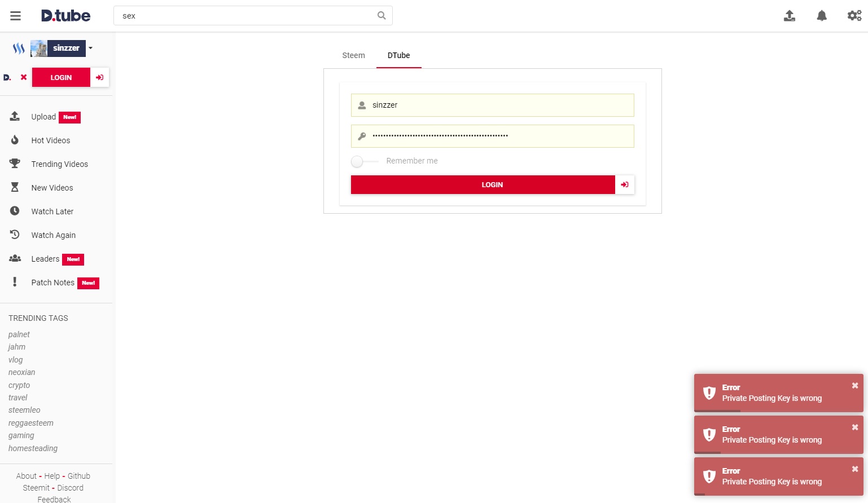Viewport: 868px width, 503px height.
Task: Click the small D. DTube icon in sidebar
Action: click(7, 77)
